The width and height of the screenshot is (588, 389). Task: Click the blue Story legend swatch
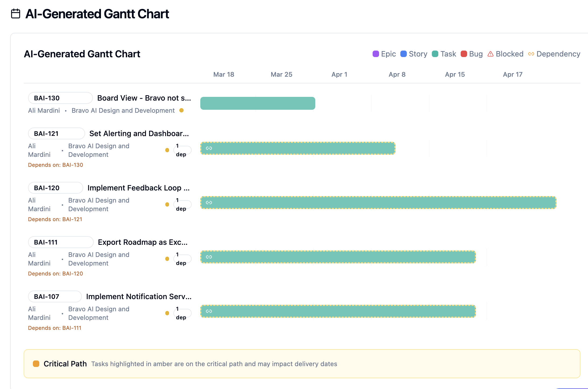[x=403, y=54]
